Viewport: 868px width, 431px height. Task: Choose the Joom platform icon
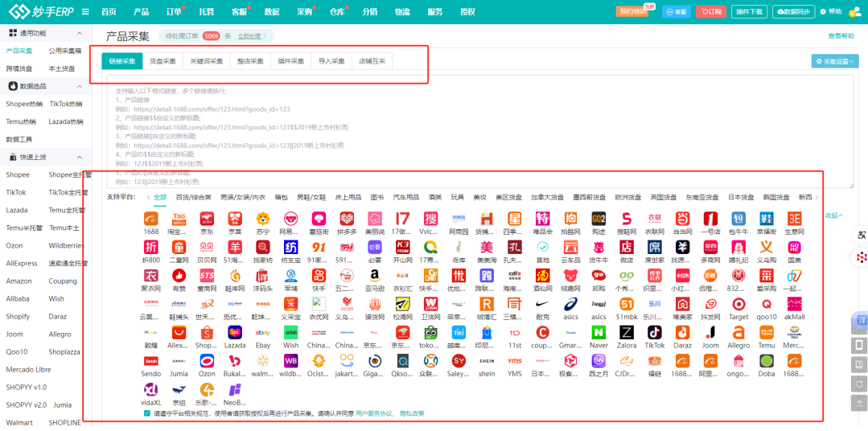711,333
